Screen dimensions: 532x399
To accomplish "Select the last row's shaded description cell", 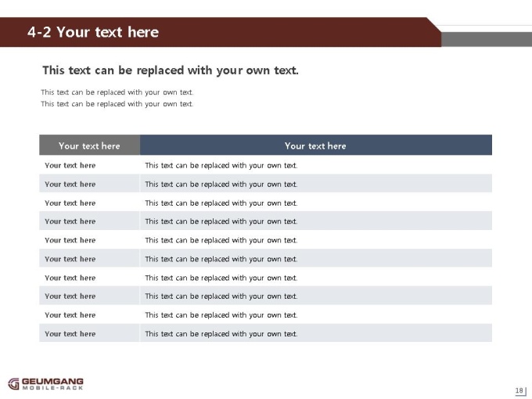I will pyautogui.click(x=316, y=333).
